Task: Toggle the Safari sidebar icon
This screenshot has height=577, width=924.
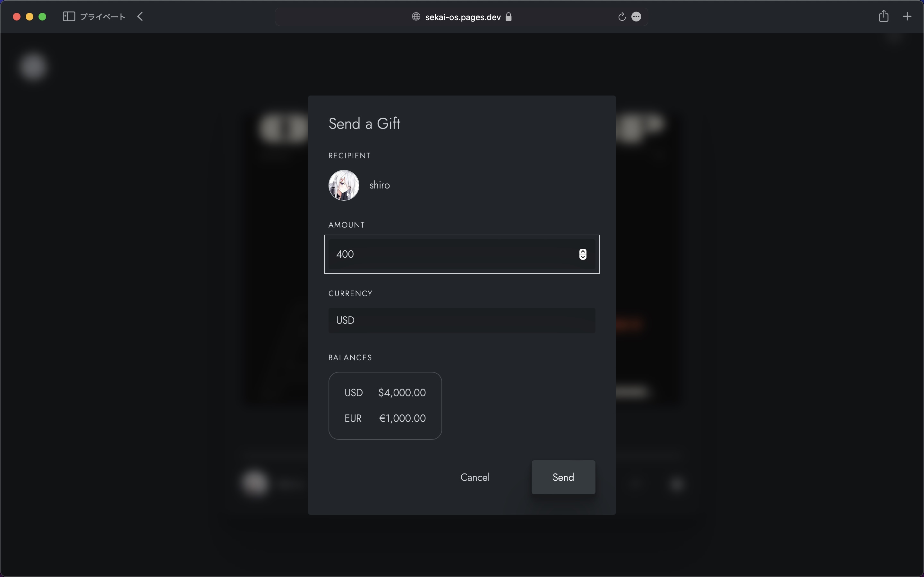Action: point(69,16)
